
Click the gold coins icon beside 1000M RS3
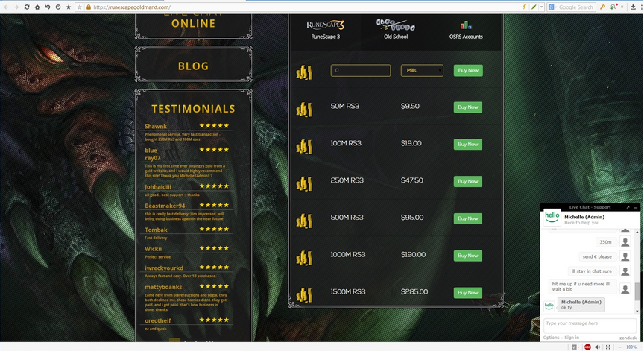click(304, 259)
